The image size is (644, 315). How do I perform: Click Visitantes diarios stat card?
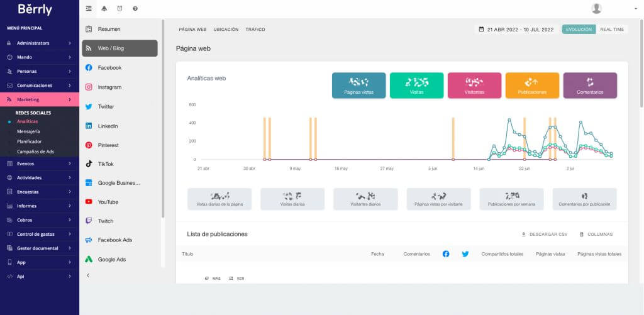365,199
